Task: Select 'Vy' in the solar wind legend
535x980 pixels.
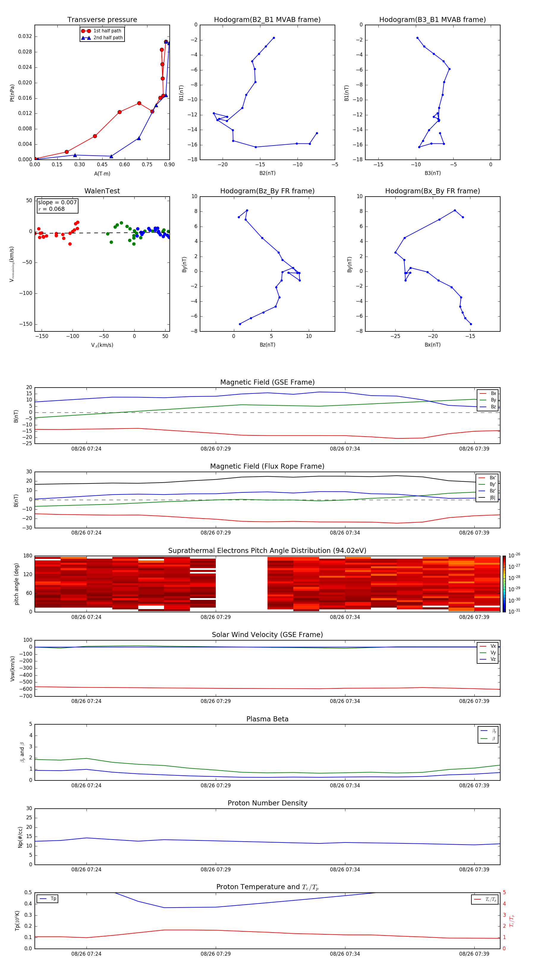Action: [x=488, y=653]
